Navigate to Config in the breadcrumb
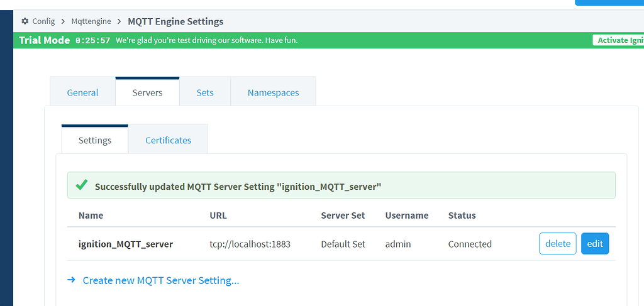 pos(43,21)
